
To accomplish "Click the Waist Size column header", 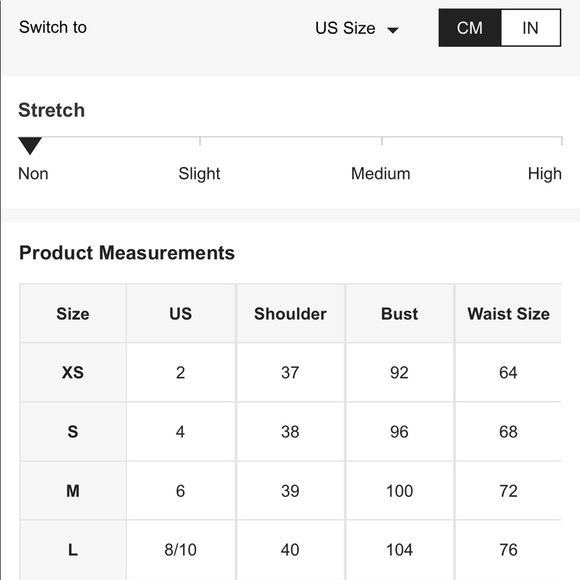I will pos(508,314).
